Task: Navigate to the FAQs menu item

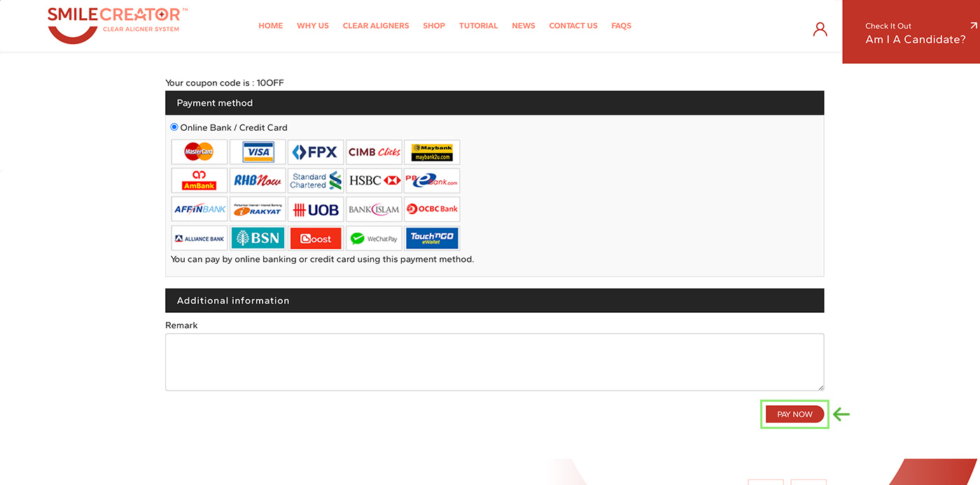Action: coord(621,26)
